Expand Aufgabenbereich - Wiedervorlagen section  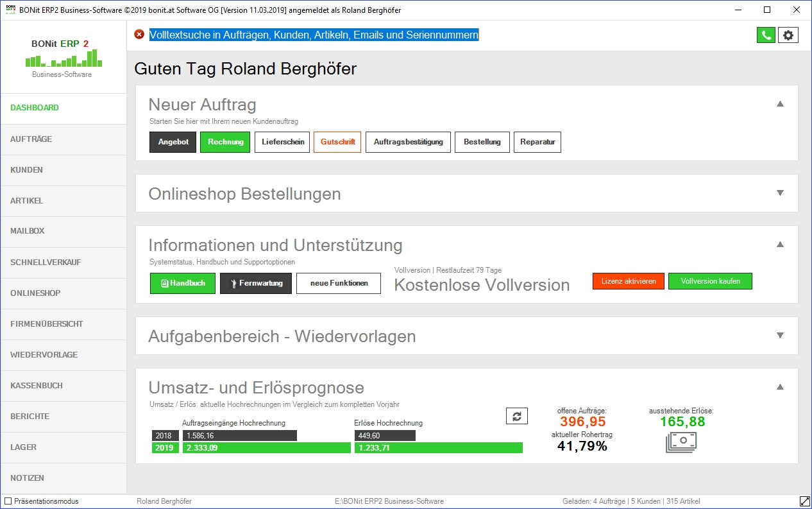[781, 335]
